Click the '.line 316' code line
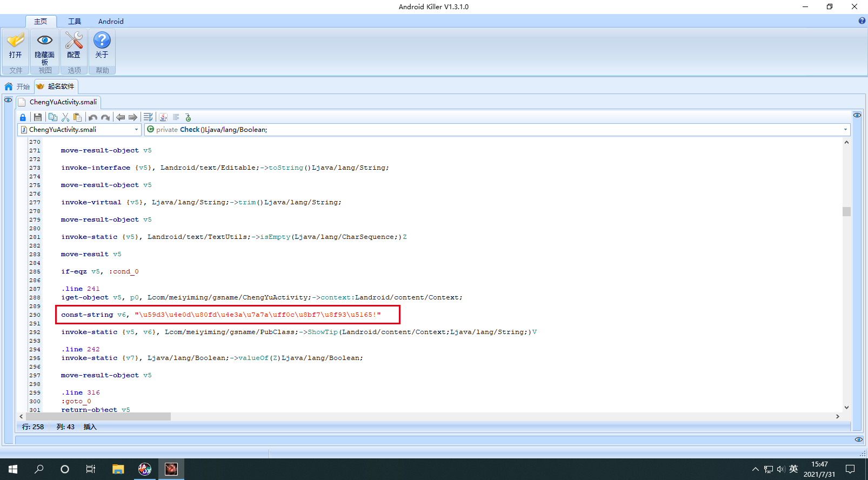 point(81,392)
